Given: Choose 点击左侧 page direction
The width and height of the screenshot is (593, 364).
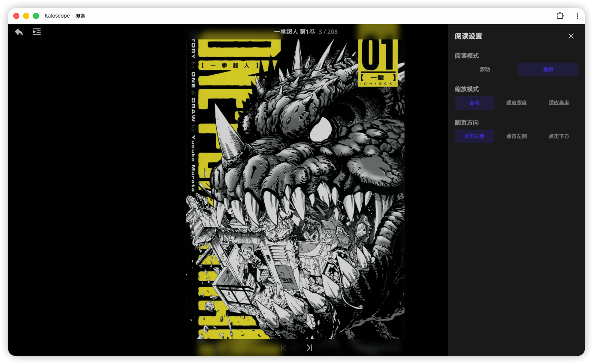Looking at the screenshot, I should 517,136.
